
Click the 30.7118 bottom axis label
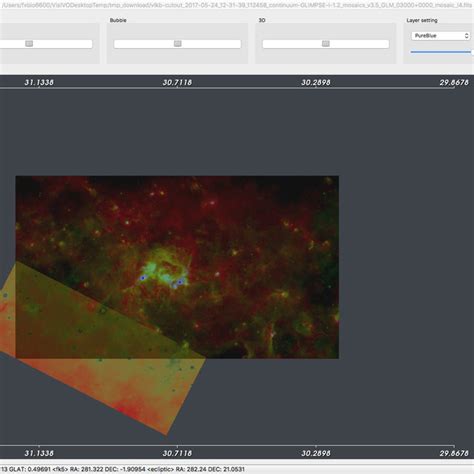(x=177, y=453)
